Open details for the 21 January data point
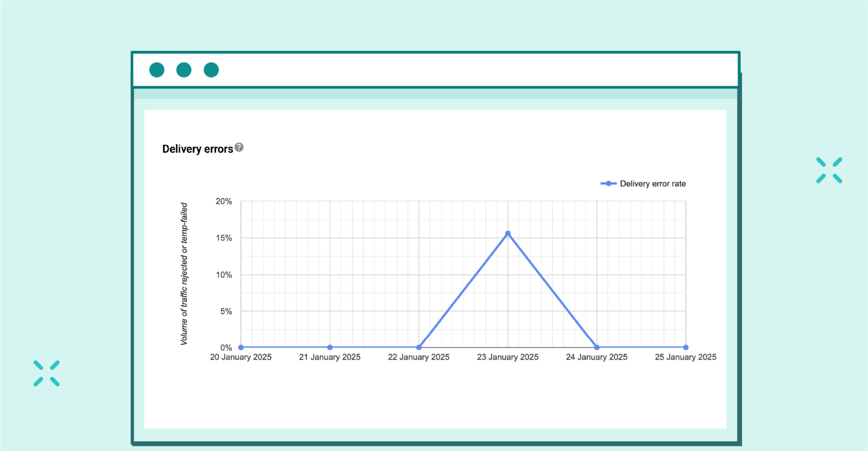This screenshot has height=451, width=868. coord(329,347)
